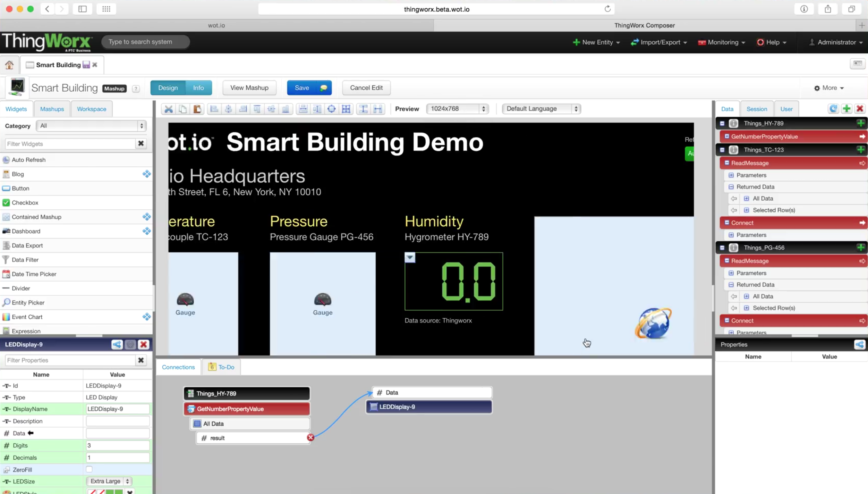
Task: Click the help question mark beside Mashup
Action: pyautogui.click(x=136, y=89)
